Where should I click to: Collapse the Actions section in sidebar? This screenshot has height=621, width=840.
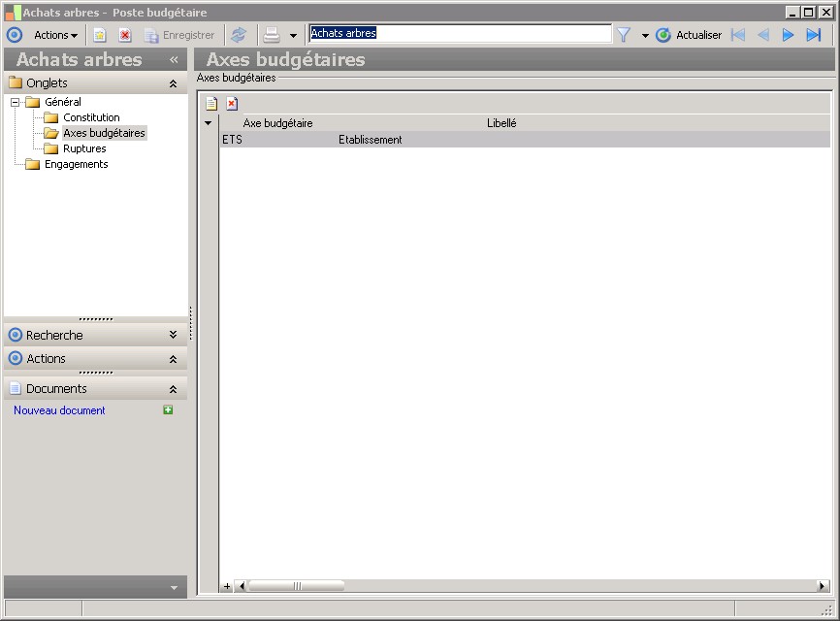pyautogui.click(x=173, y=359)
